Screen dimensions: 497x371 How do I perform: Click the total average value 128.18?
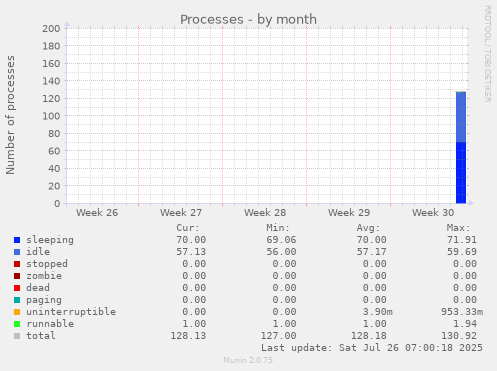(369, 336)
